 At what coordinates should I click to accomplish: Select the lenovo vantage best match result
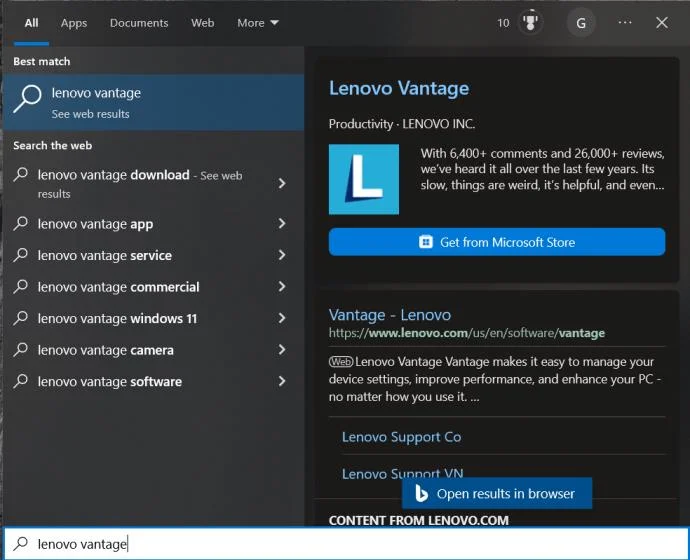coord(154,102)
